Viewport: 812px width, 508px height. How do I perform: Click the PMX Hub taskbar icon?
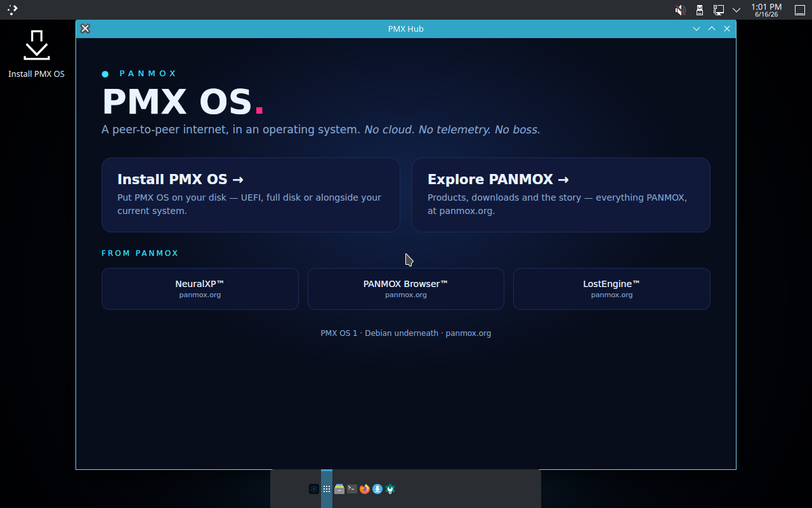pyautogui.click(x=314, y=489)
